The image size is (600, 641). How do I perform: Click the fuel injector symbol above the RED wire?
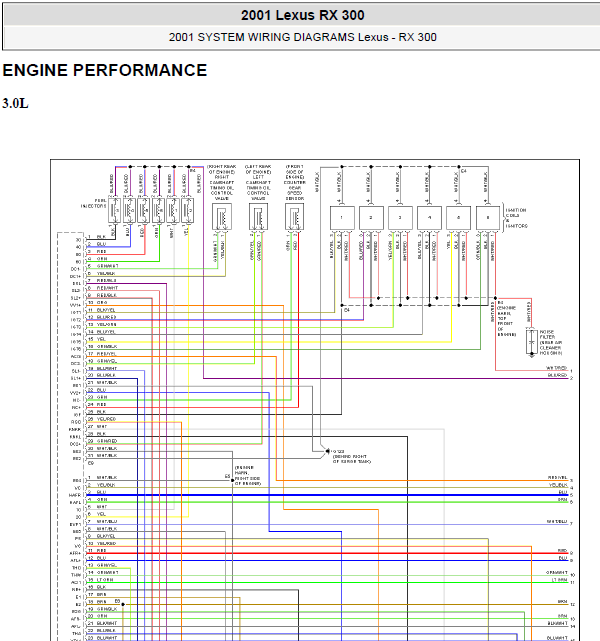click(x=143, y=210)
